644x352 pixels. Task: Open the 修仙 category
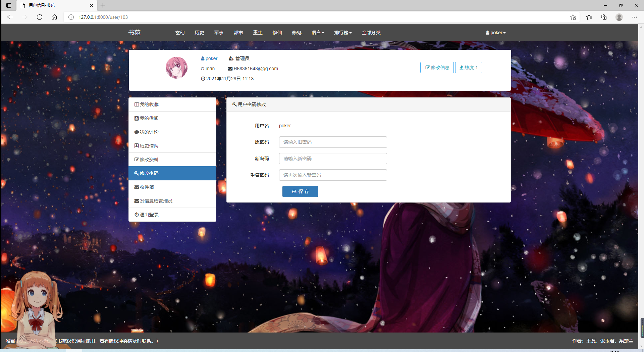[x=277, y=33]
